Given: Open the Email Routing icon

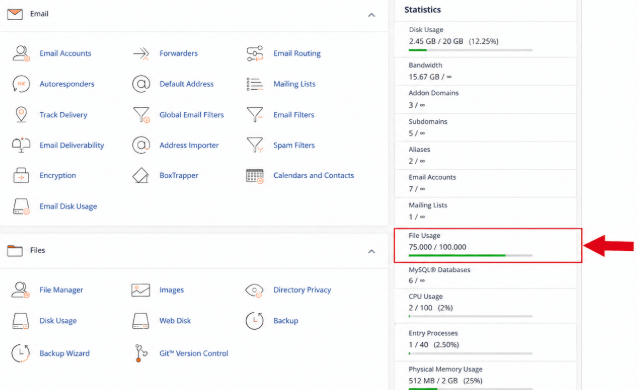Looking at the screenshot, I should click(255, 53).
